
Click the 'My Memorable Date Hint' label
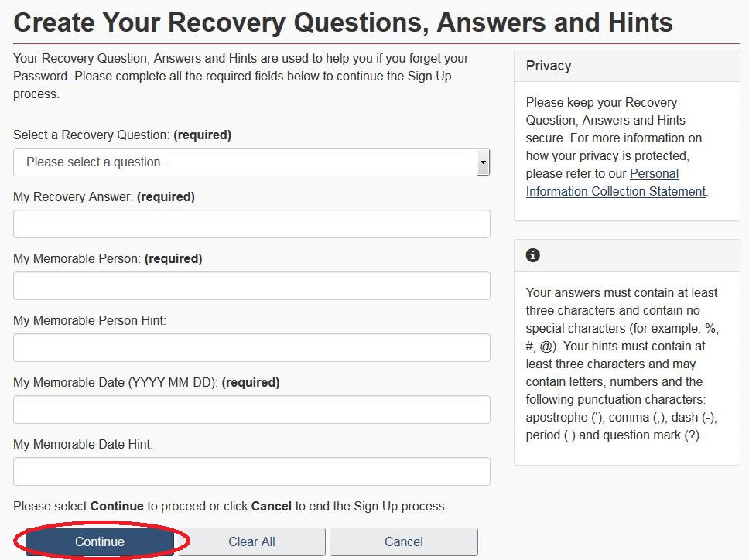(x=83, y=445)
